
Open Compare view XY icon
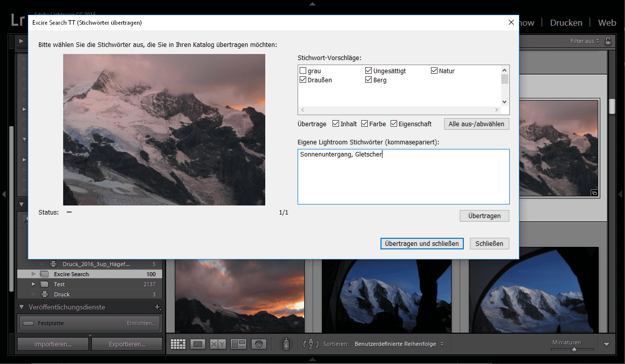218,344
